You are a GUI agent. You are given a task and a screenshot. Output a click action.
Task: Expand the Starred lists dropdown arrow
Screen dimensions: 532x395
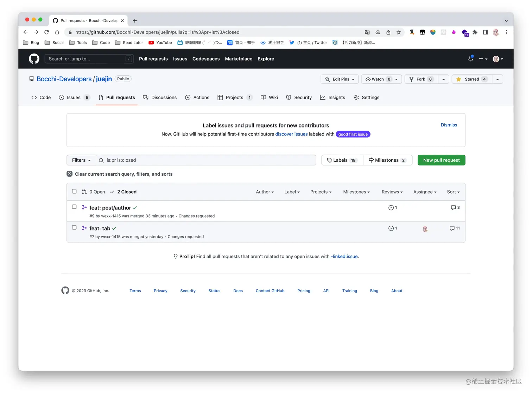[x=498, y=79]
